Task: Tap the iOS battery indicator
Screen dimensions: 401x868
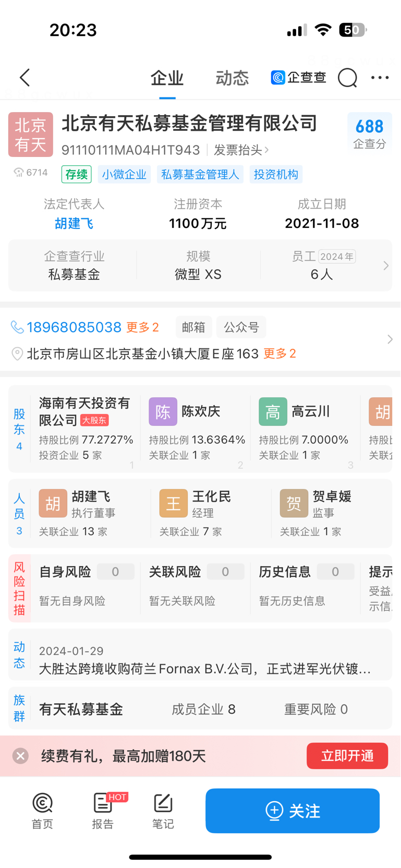Action: [x=353, y=30]
